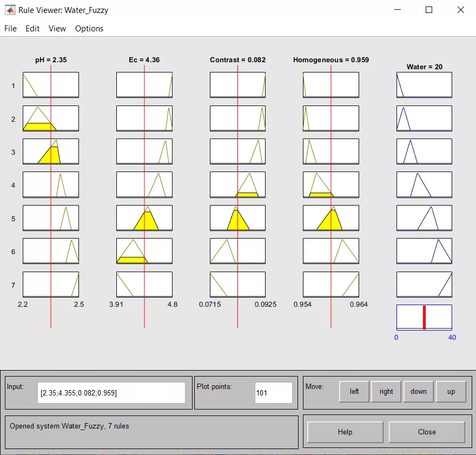Screen dimensions: 476x455
Task: Maximize the Rule Viewer window
Action: coord(429,10)
